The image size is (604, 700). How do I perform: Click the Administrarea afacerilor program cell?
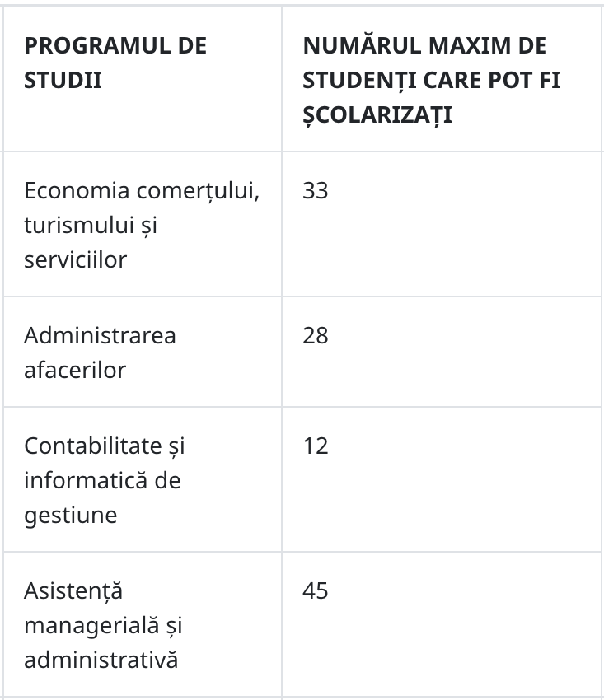pyautogui.click(x=143, y=352)
